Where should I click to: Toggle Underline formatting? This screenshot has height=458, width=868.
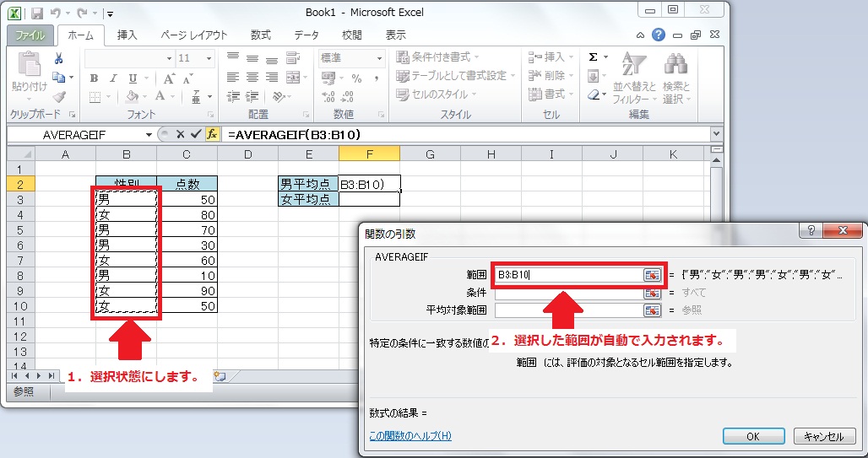(133, 78)
